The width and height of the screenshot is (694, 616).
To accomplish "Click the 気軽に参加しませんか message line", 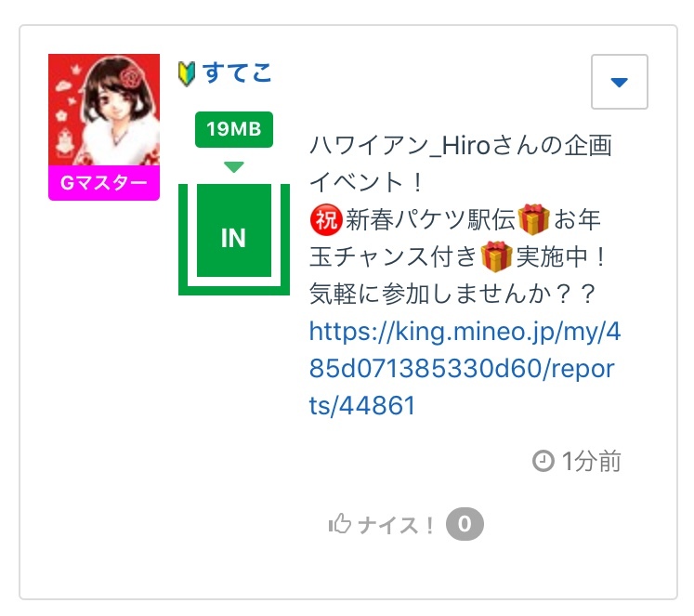I will pyautogui.click(x=452, y=294).
